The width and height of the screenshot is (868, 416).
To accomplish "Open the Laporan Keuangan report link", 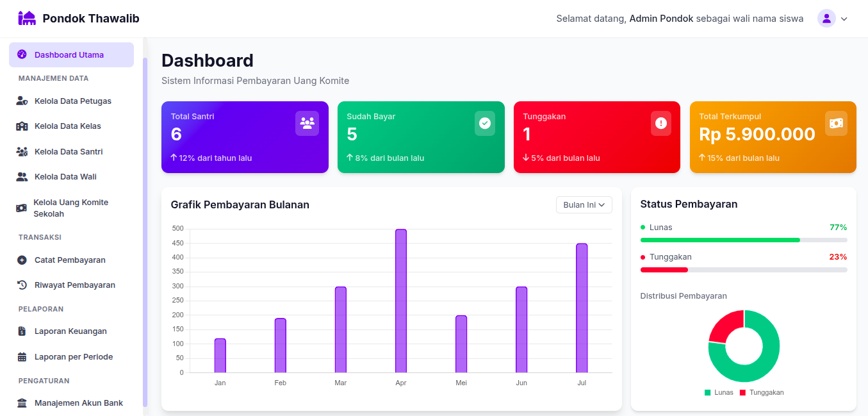I will click(70, 331).
